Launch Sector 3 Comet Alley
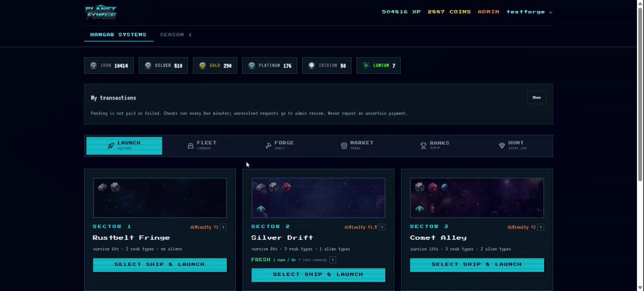Screen dimensions: 644x291 pos(477,265)
